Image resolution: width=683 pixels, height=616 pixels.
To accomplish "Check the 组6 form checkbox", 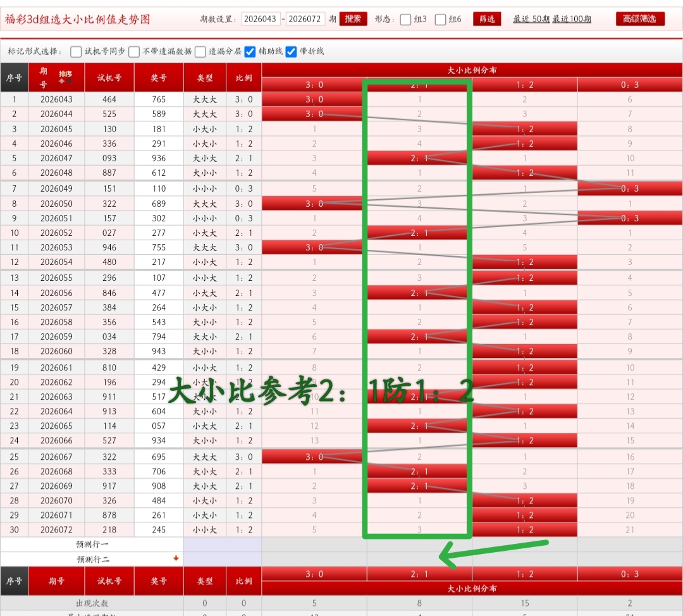I will 441,18.
